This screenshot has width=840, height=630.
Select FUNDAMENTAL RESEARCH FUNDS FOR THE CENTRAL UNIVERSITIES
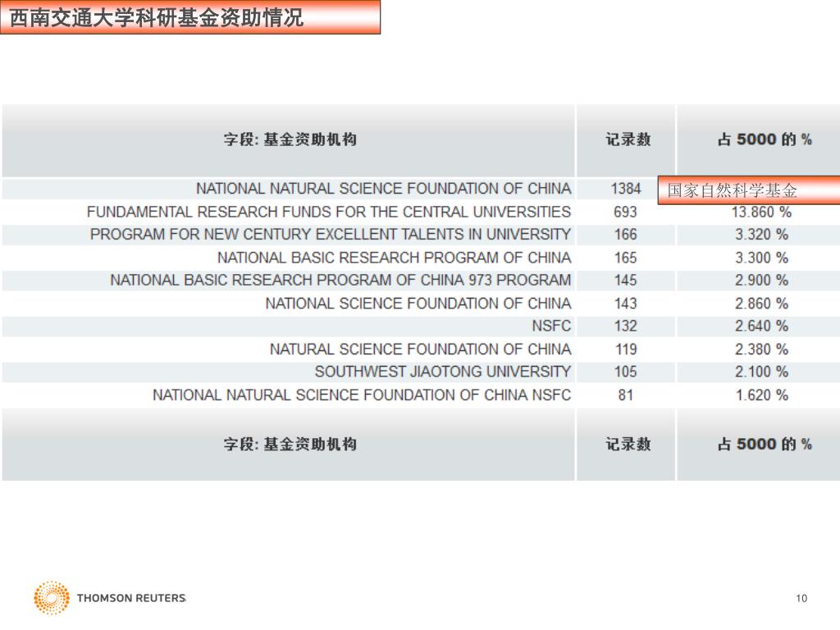pyautogui.click(x=329, y=212)
